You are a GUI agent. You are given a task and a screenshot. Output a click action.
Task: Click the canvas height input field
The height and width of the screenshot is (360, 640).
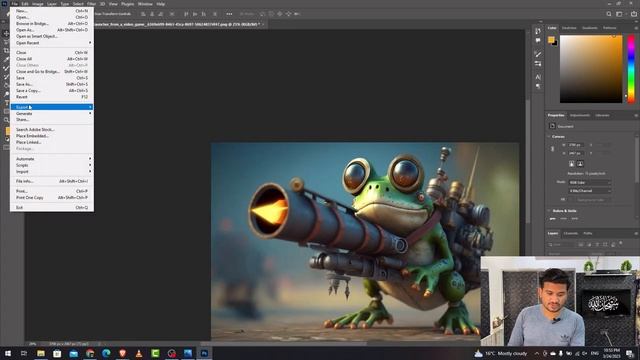tap(576, 153)
